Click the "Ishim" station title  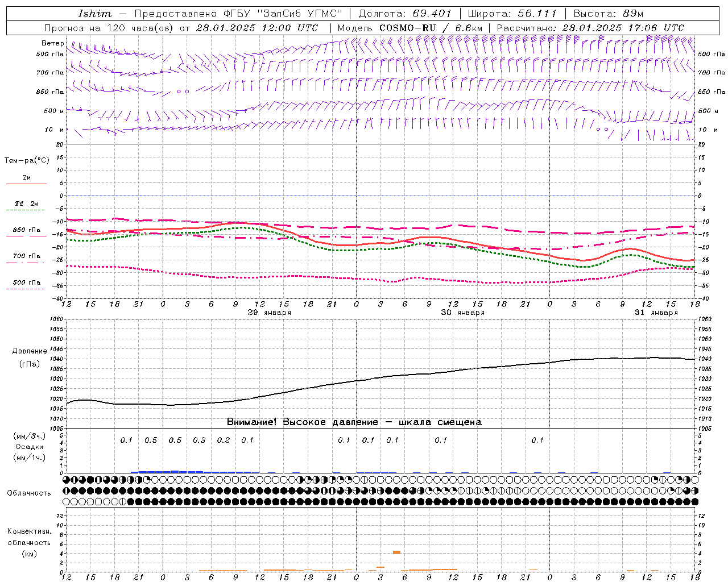tap(95, 14)
